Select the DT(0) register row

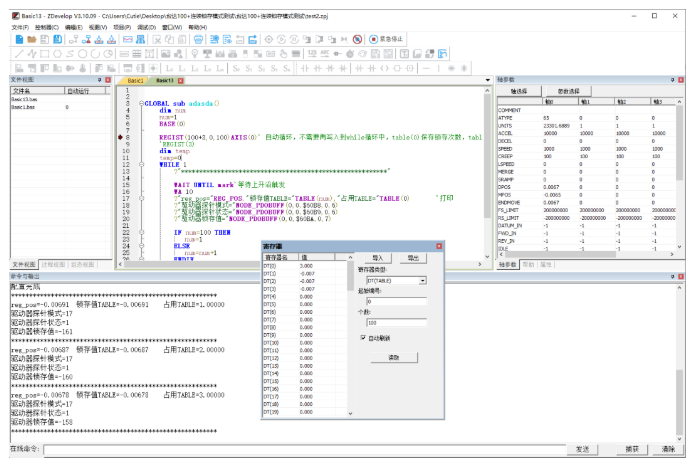[x=305, y=266]
